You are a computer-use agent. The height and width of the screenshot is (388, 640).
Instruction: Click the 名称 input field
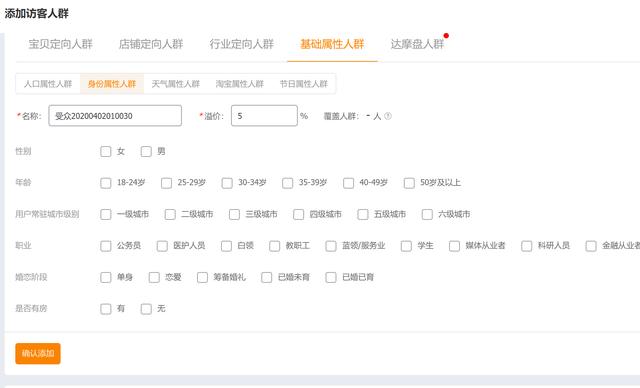[x=115, y=116]
